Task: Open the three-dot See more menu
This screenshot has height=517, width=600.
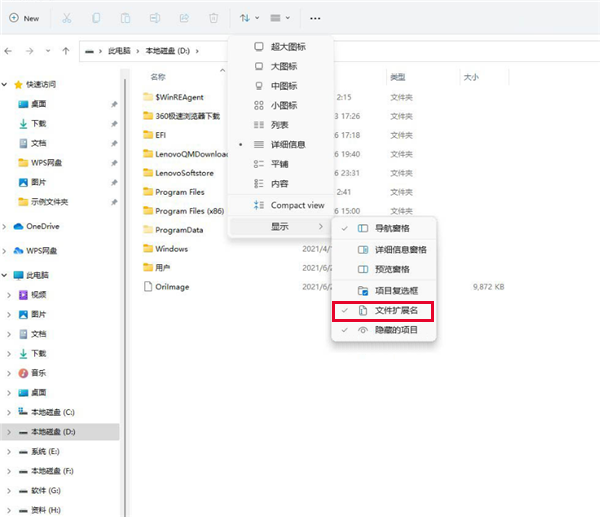Action: tap(316, 18)
